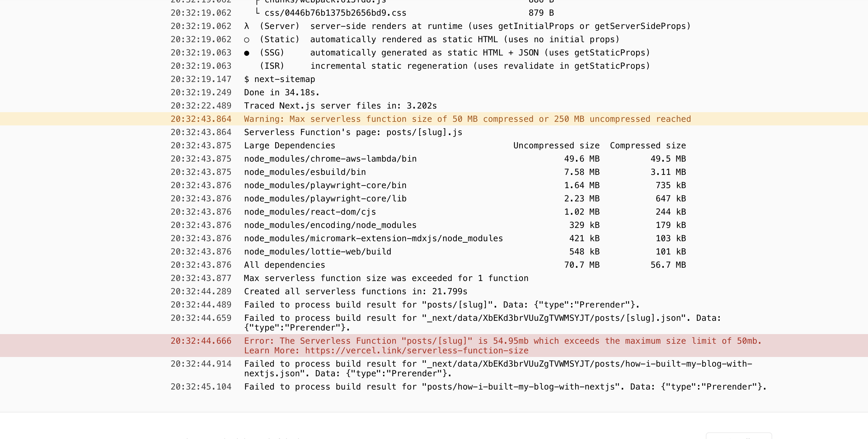Click the filled circle SSG symbol
The height and width of the screenshot is (439, 868).
click(x=247, y=53)
